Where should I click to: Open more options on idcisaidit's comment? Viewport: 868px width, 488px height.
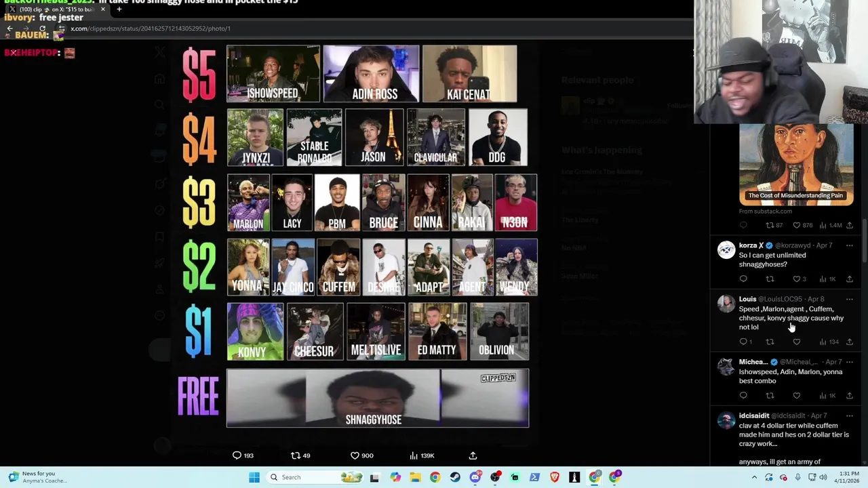[849, 415]
